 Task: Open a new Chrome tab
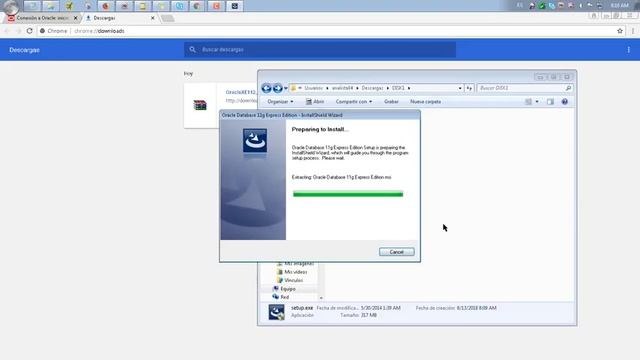[x=167, y=18]
